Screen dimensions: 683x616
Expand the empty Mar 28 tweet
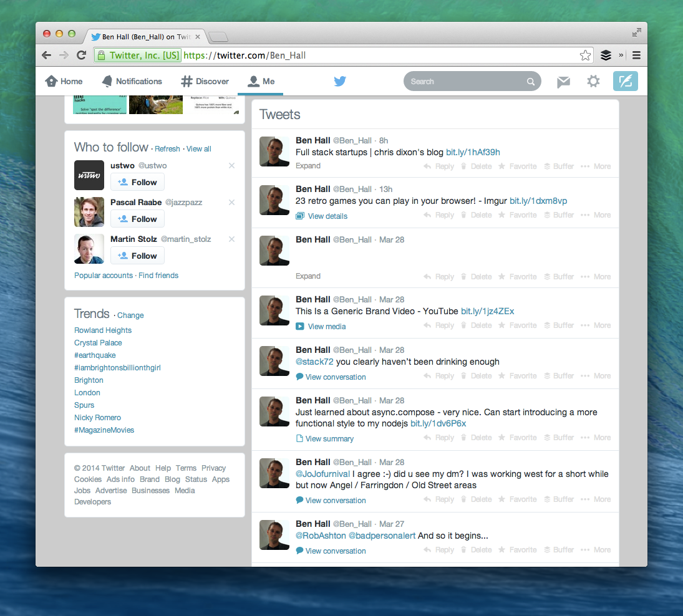(x=308, y=276)
